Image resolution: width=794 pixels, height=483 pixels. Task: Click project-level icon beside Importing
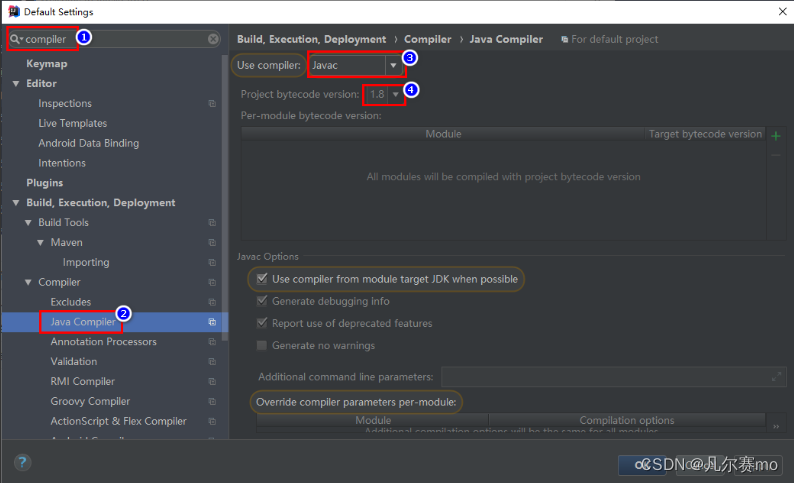tap(212, 262)
